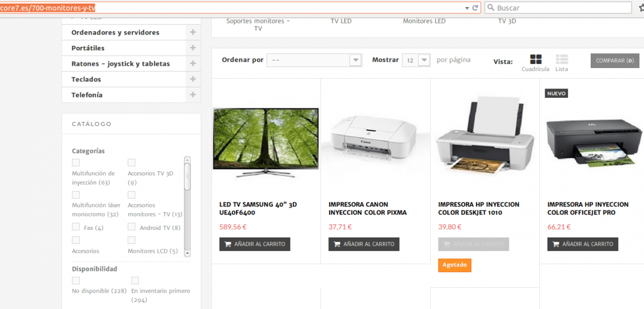Click the Agotado out-of-stock label
The image size is (644, 309).
click(455, 265)
